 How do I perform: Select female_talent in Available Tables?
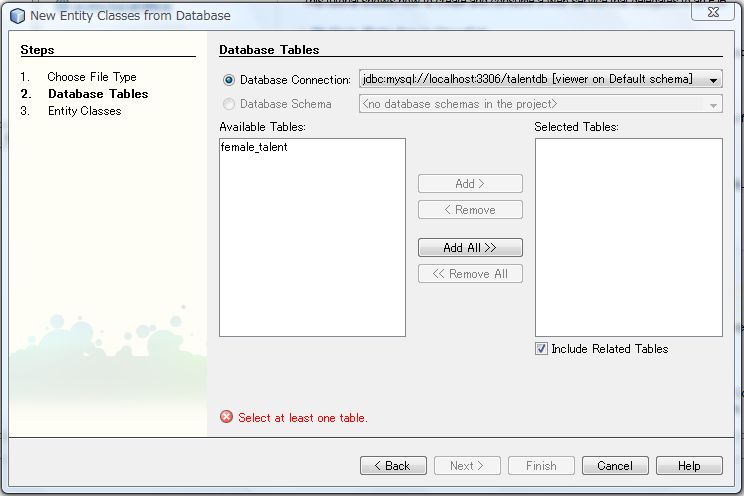click(x=254, y=147)
